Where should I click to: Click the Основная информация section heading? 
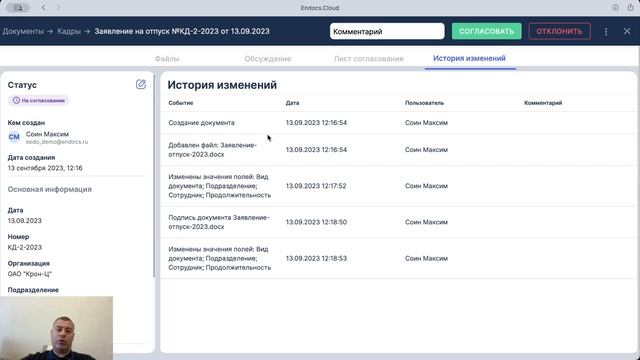49,189
